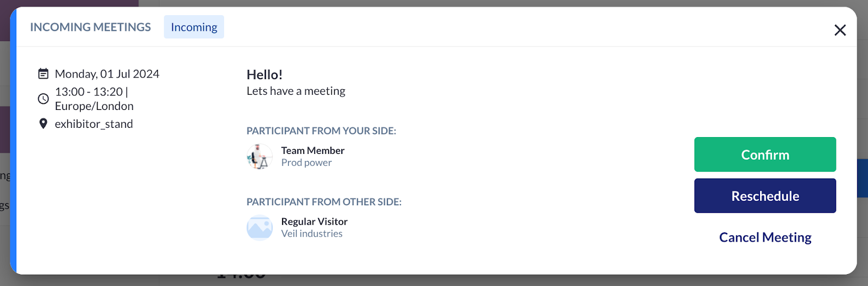Cancel Meeting via the text link

765,237
